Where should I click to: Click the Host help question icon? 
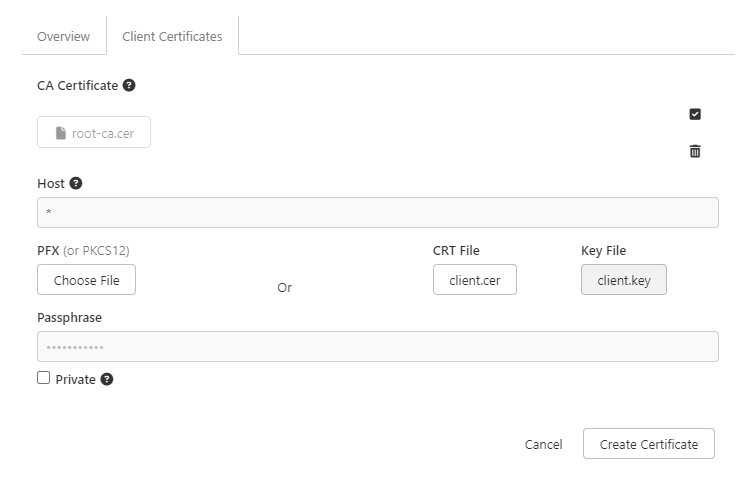76,184
